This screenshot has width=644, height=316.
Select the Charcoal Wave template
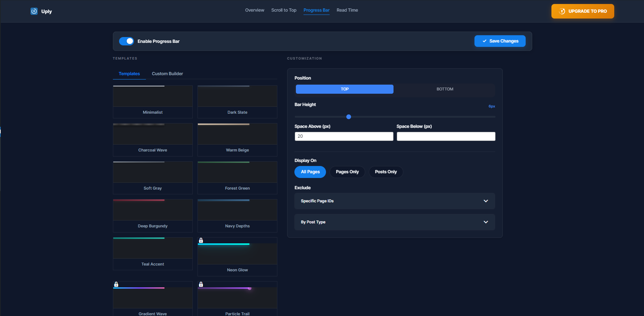click(x=153, y=140)
